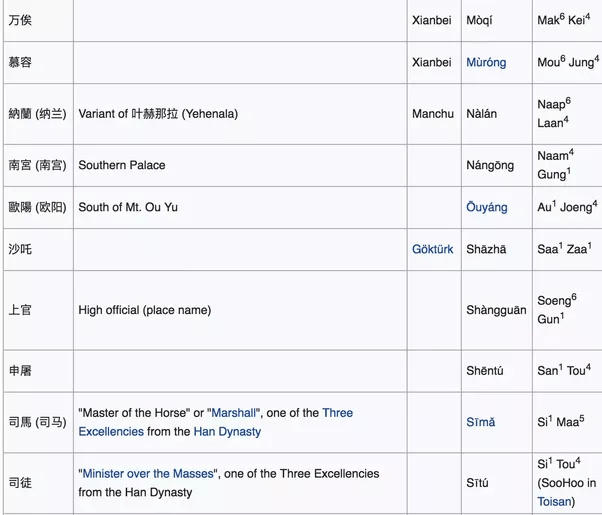Screen dimensions: 602x515
Task: Select the Manchu origin cell
Action: 434,114
